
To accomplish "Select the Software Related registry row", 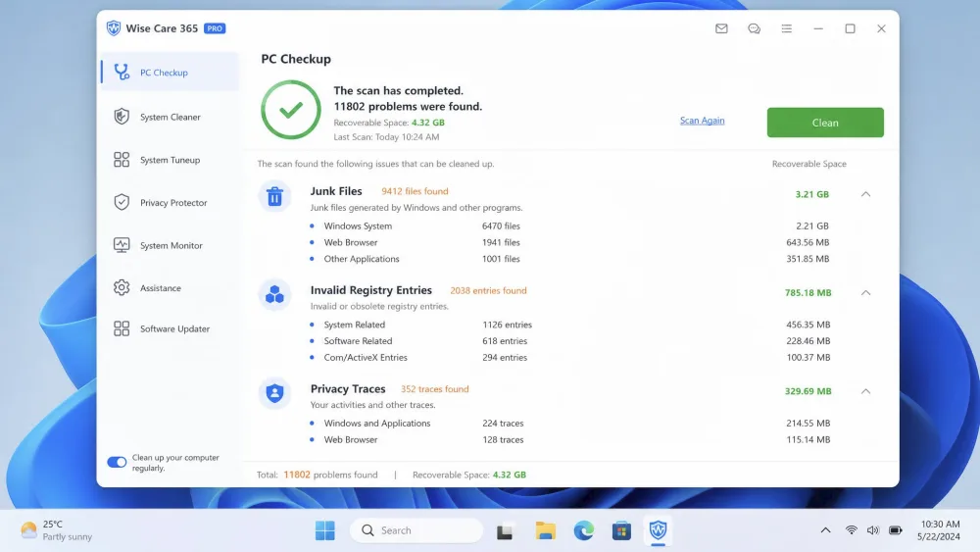I will tap(570, 340).
